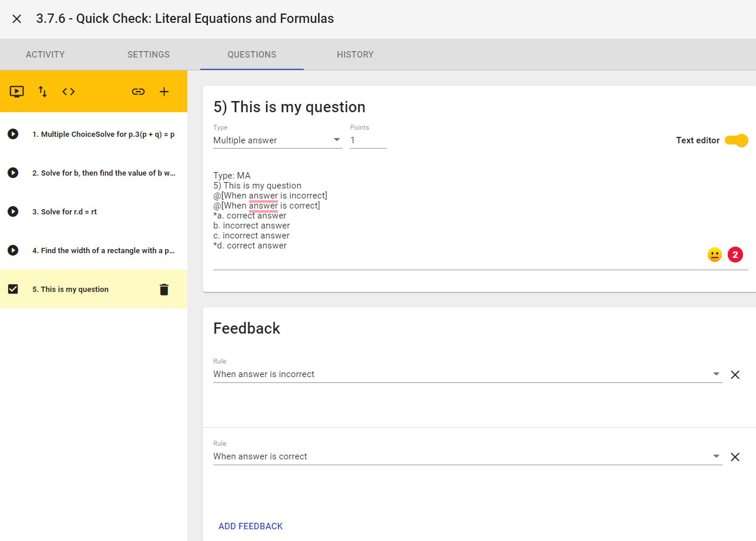Turn off the Text editor switch
Image resolution: width=756 pixels, height=541 pixels.
(737, 140)
